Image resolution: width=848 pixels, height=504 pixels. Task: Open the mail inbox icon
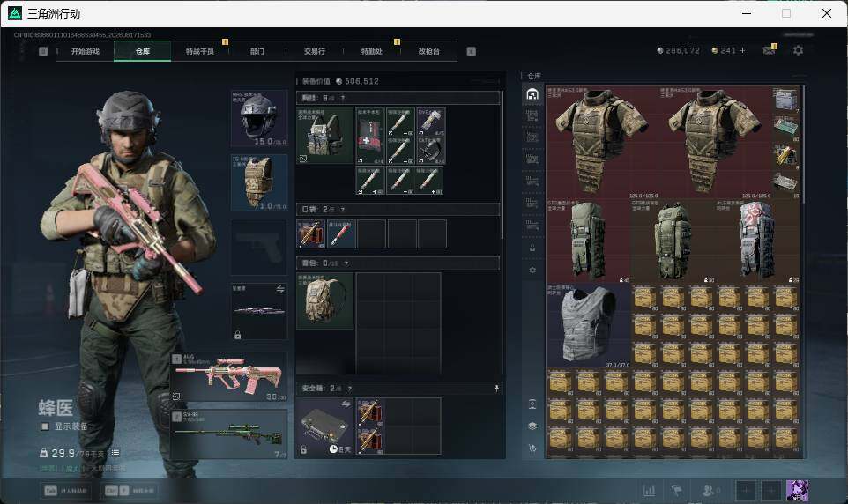coord(770,49)
